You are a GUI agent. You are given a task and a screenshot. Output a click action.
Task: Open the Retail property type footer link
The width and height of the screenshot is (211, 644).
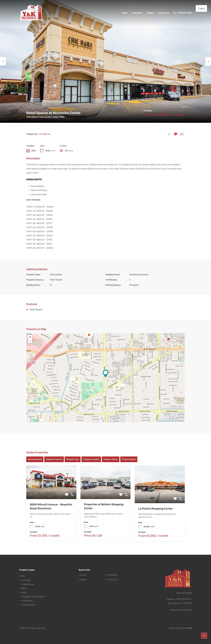[24, 592]
